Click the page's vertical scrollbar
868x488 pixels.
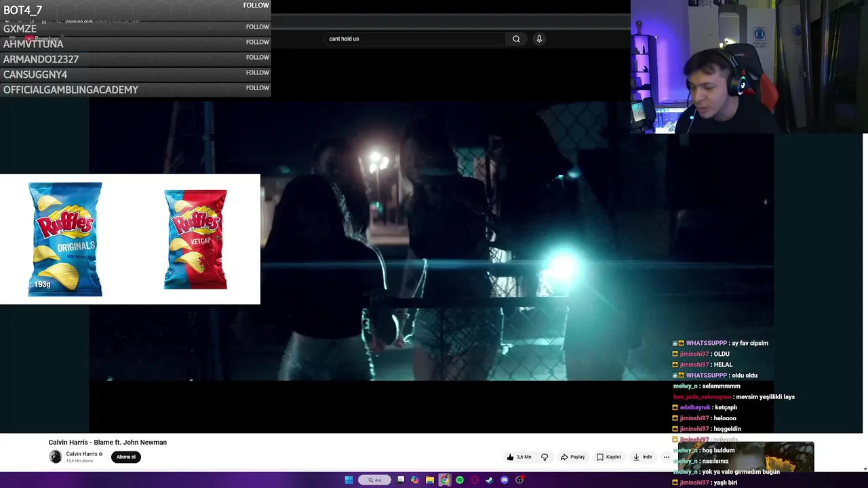(865, 302)
